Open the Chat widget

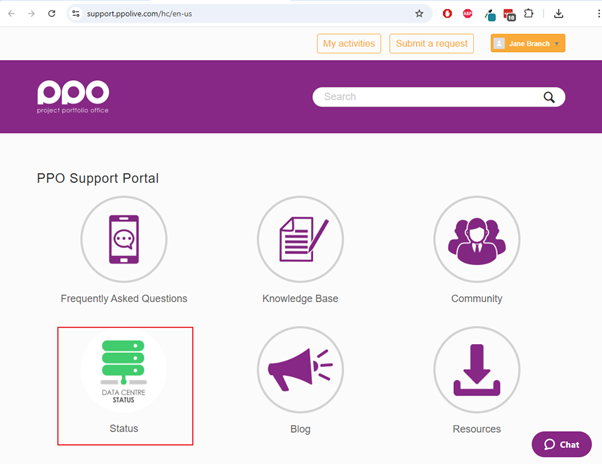click(x=562, y=444)
